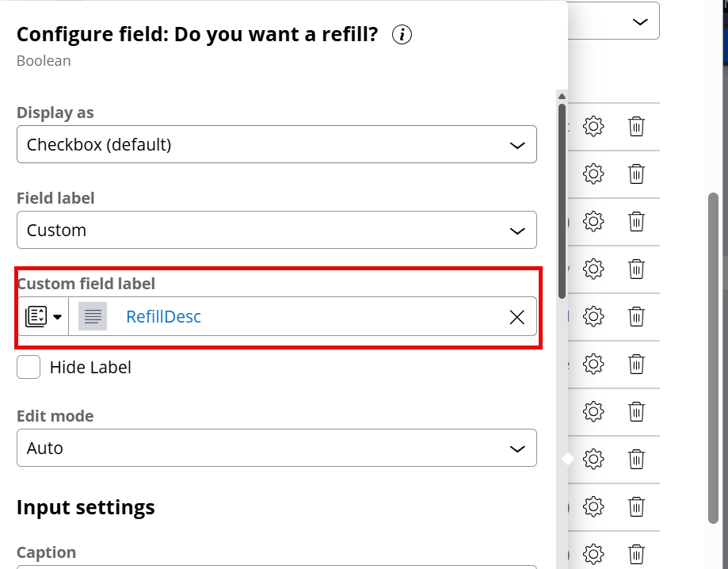Expand the top-right collapsed dropdown chevron
This screenshot has height=569, width=728.
tap(640, 22)
